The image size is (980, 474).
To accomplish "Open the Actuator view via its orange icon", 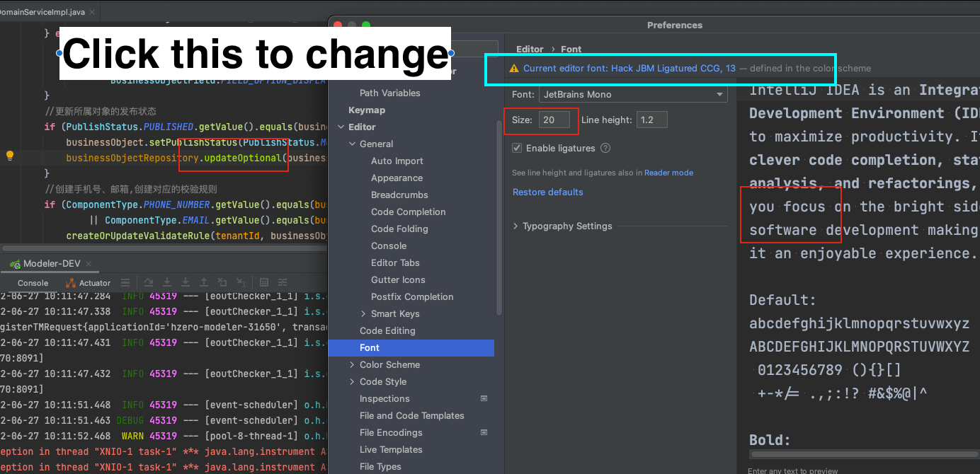I will point(72,283).
